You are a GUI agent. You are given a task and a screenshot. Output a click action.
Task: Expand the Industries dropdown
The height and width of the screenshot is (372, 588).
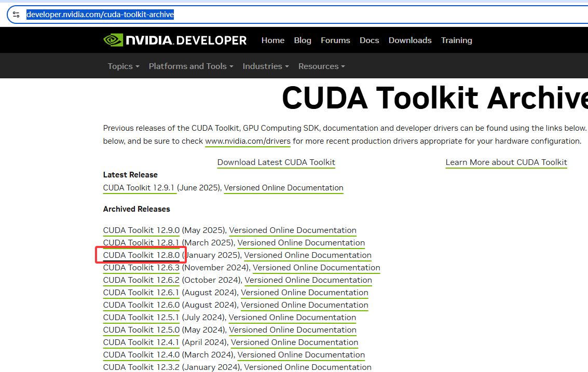[265, 66]
